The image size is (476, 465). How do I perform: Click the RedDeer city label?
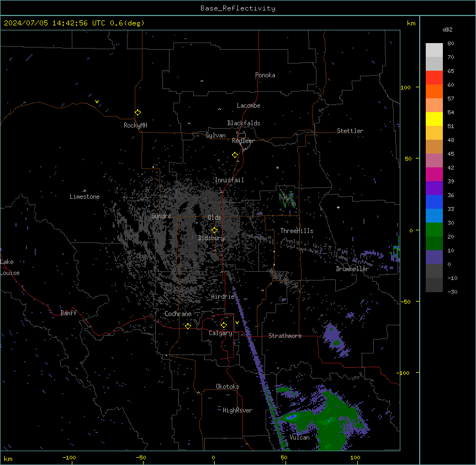(243, 141)
